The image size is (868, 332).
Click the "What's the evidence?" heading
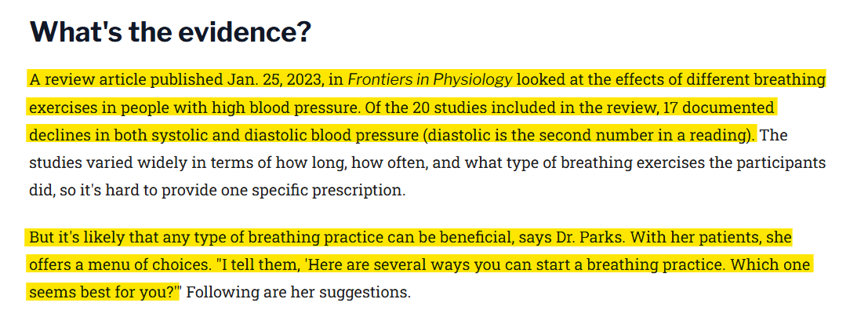(x=170, y=32)
